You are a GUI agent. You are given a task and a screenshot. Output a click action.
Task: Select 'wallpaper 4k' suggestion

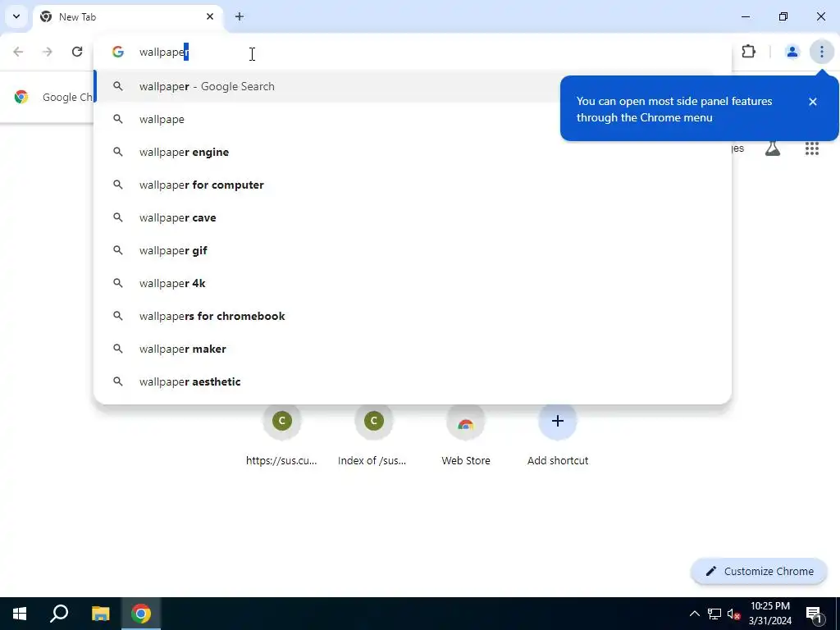413,283
